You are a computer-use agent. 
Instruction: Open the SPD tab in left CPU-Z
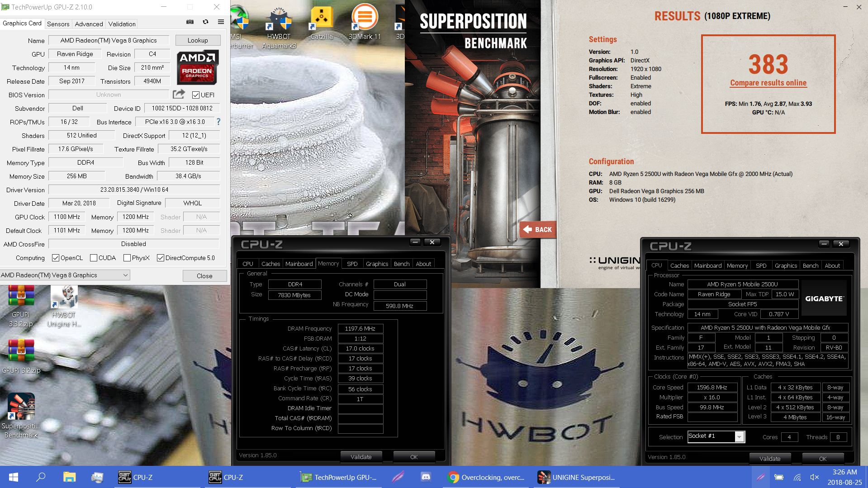click(352, 264)
